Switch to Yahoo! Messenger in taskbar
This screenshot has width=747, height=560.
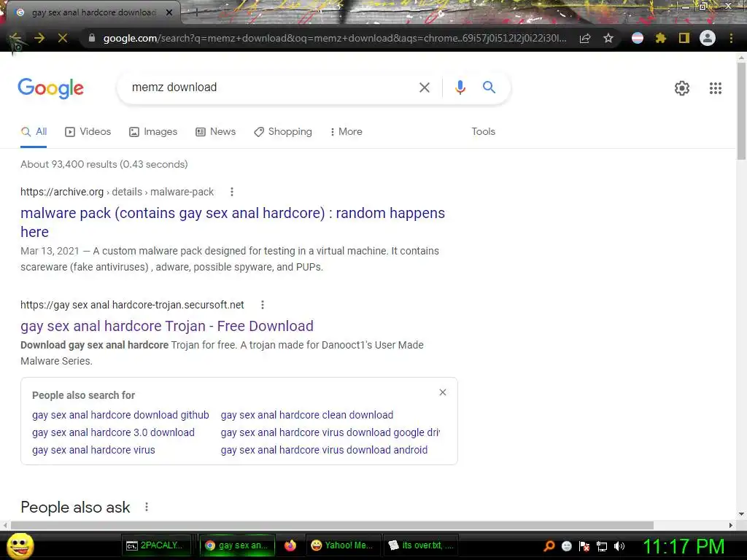(343, 545)
